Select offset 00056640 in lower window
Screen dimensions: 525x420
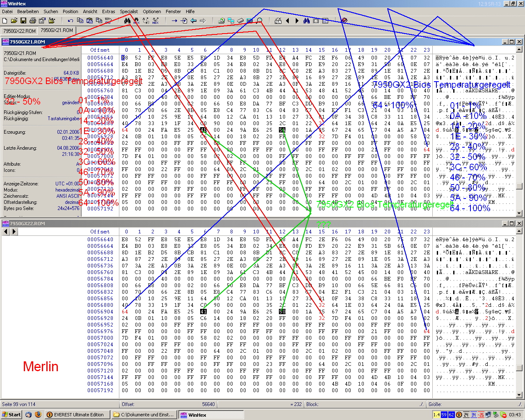pyautogui.click(x=100, y=240)
